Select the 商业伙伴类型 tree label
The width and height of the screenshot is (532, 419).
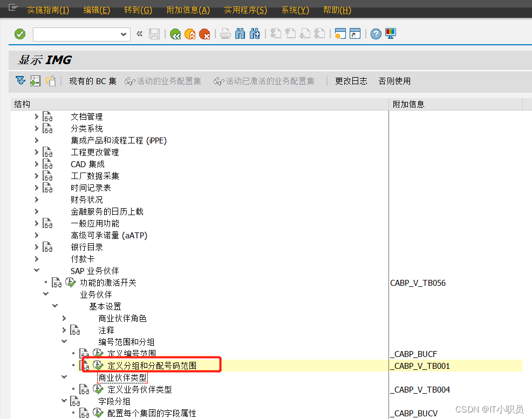click(122, 377)
